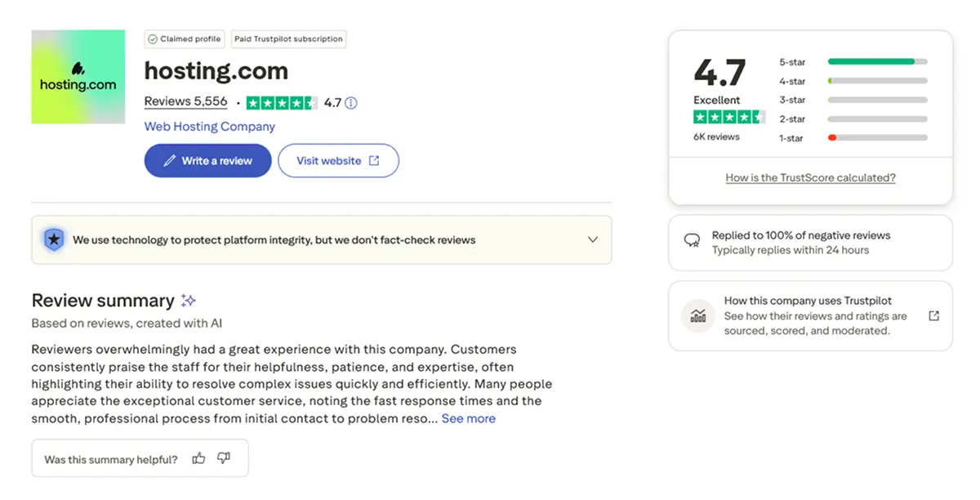This screenshot has height=500, width=980.
Task: Expand the platform integrity notice chevron
Action: point(593,239)
